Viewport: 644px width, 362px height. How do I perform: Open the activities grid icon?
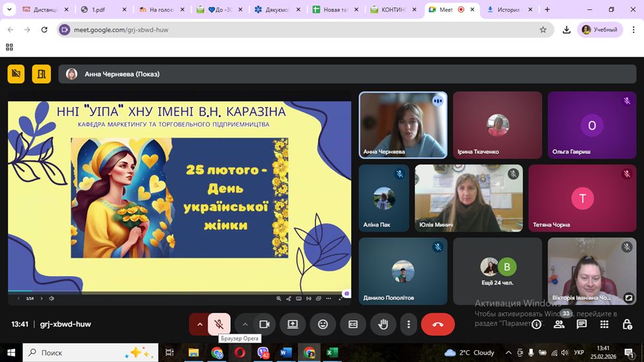604,324
